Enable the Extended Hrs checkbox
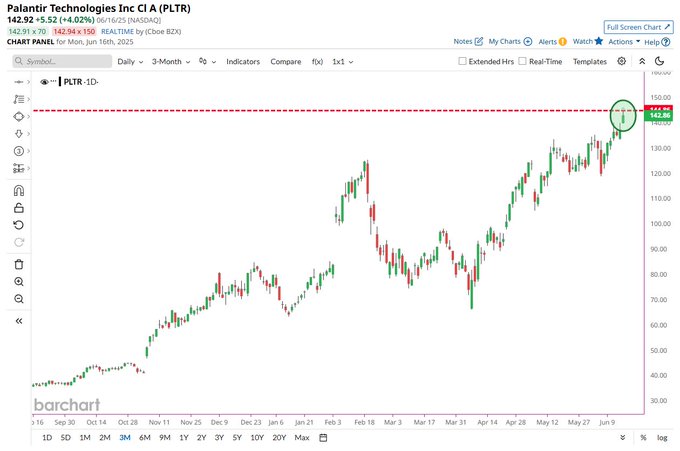The width and height of the screenshot is (680, 451). click(462, 61)
